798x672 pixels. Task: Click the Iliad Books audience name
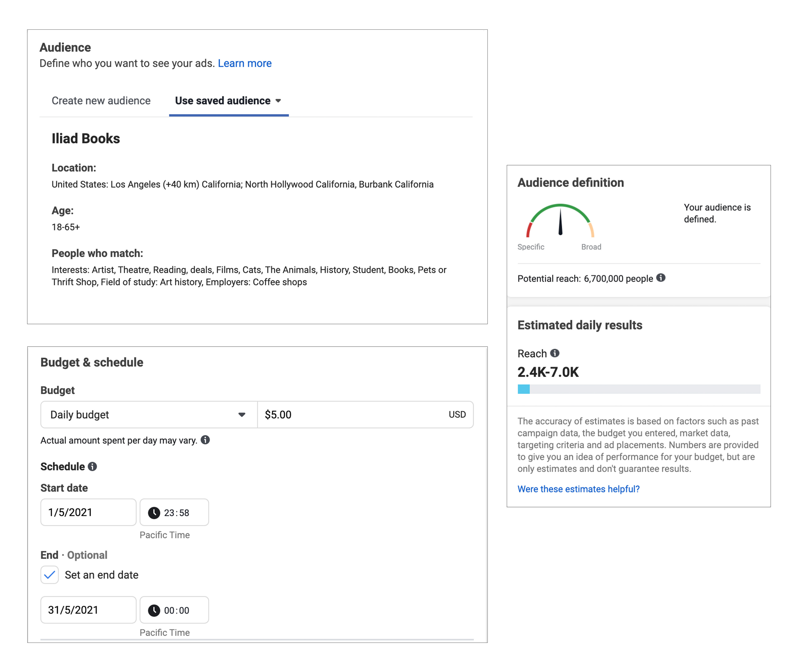pyautogui.click(x=86, y=138)
